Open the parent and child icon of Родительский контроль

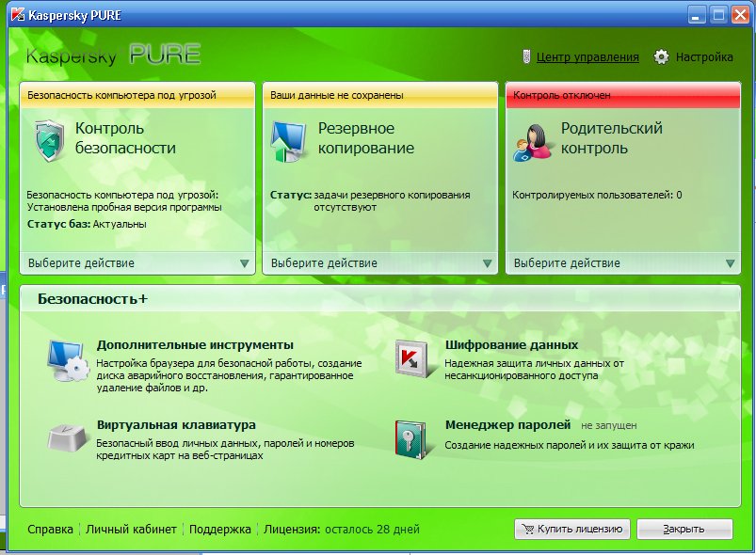(x=532, y=142)
